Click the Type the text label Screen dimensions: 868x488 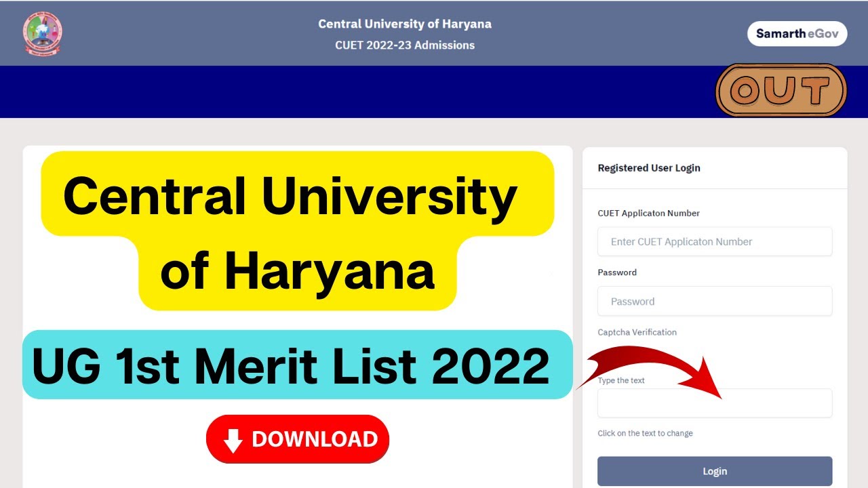[621, 380]
